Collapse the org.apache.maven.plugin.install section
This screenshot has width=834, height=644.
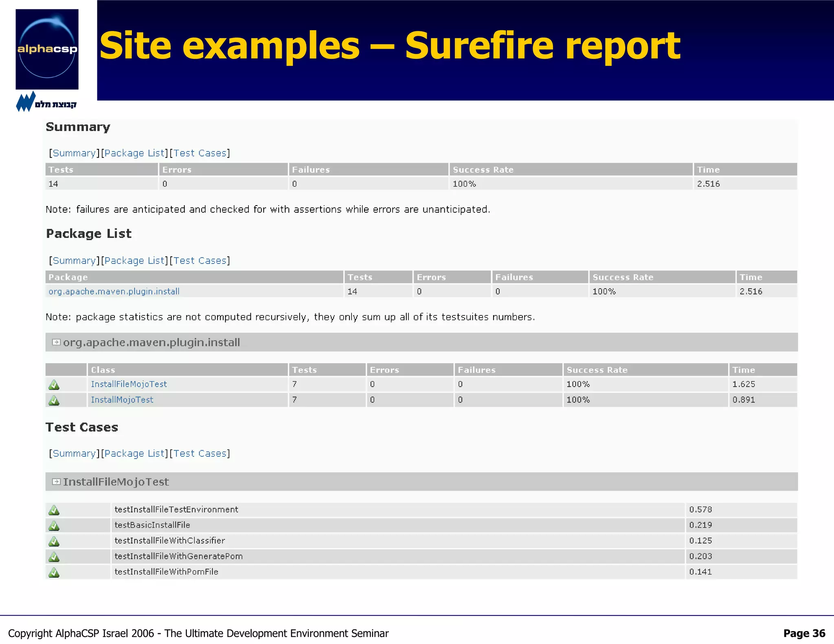[x=56, y=342]
